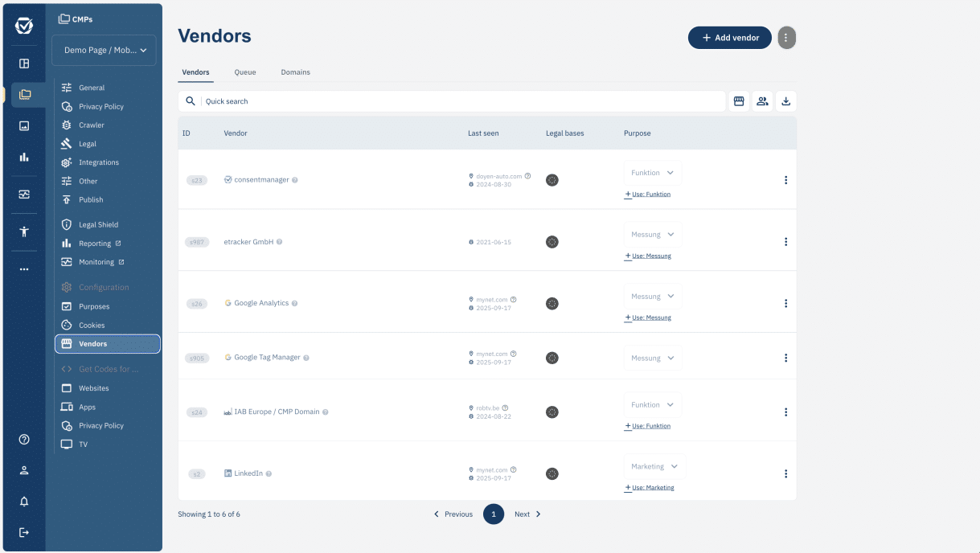The width and height of the screenshot is (980, 553).
Task: Click help icon next to consentmanager name
Action: click(295, 180)
